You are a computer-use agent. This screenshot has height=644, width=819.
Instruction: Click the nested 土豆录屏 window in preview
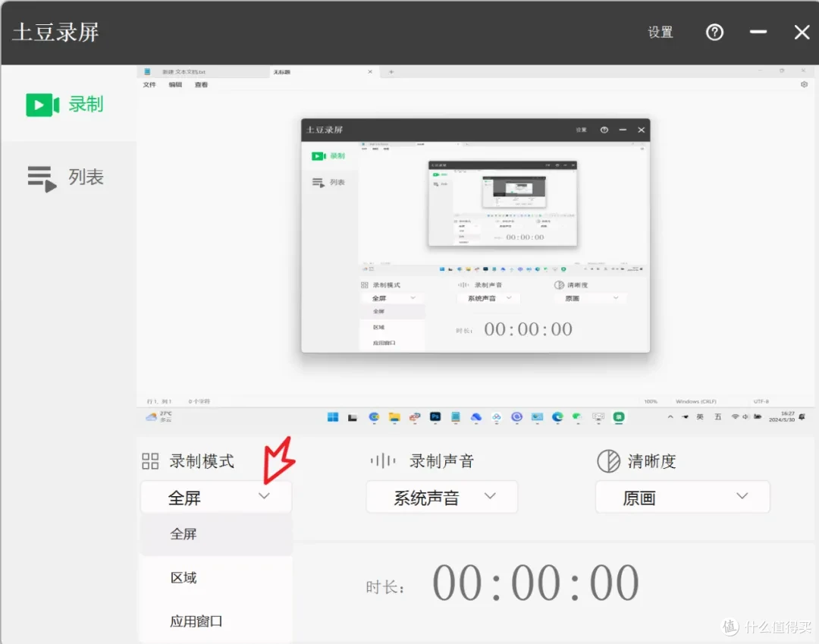pos(475,235)
